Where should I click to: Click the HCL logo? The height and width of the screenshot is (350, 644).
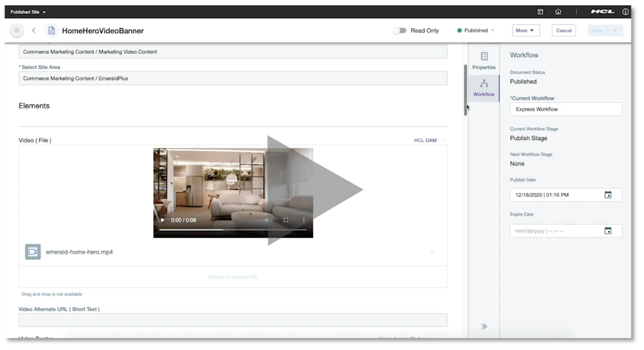(603, 12)
